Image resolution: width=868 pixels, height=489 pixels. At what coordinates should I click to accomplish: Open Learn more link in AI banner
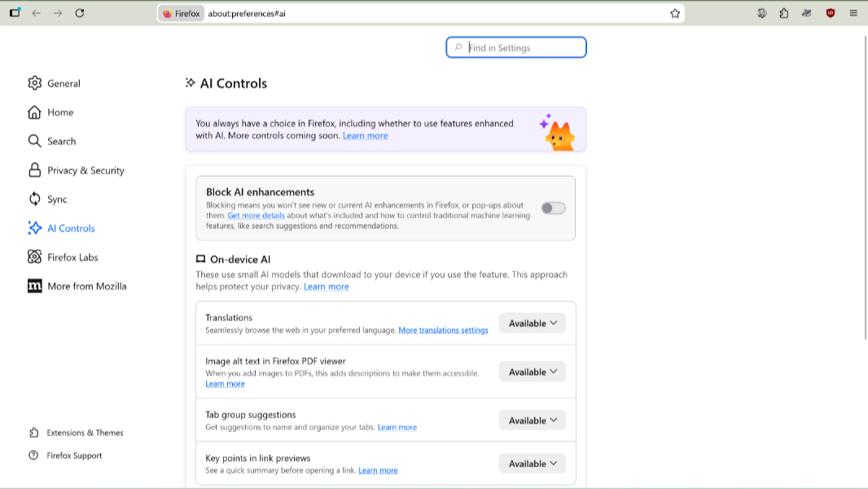click(365, 135)
